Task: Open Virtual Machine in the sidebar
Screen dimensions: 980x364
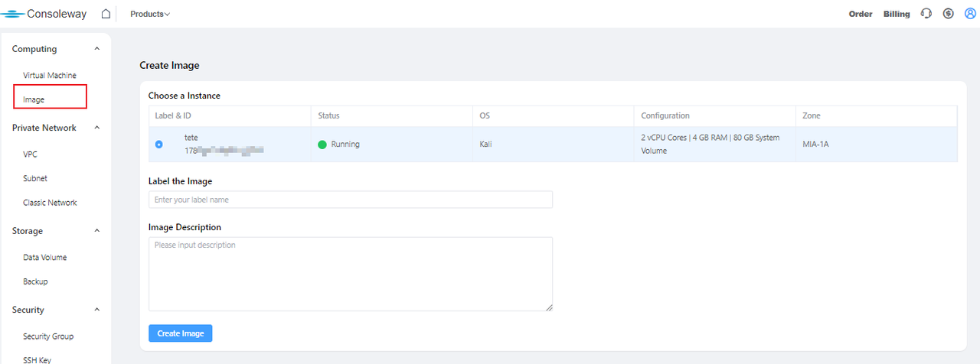Action: tap(50, 76)
